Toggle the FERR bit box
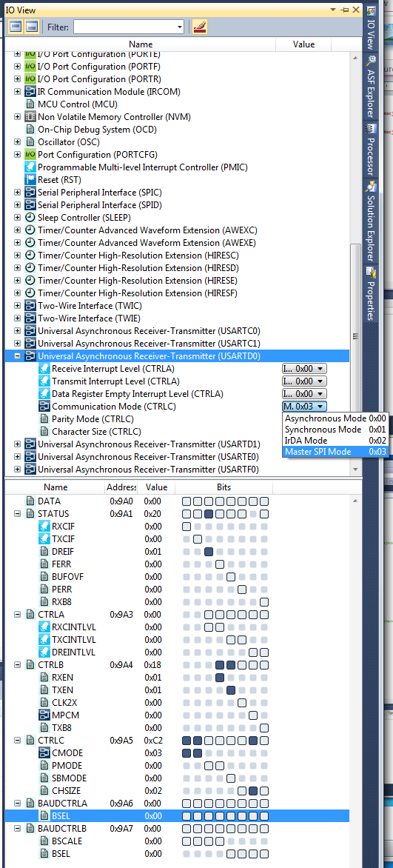The width and height of the screenshot is (393, 868). point(220,564)
